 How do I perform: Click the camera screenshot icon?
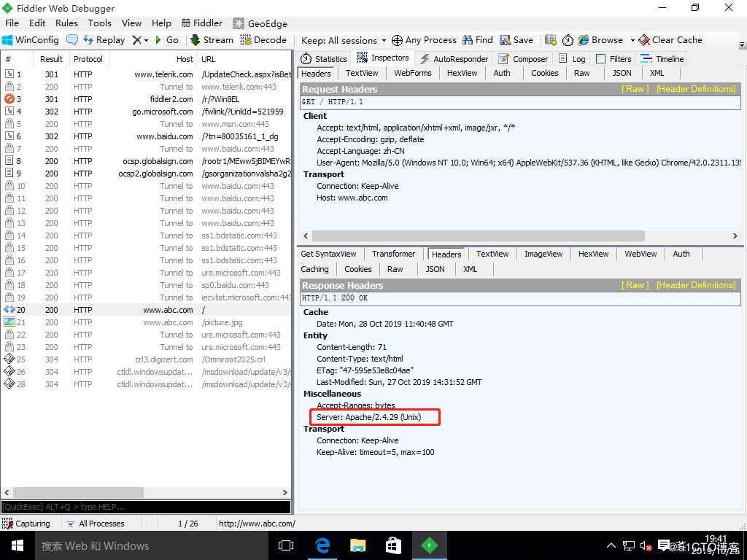[550, 40]
